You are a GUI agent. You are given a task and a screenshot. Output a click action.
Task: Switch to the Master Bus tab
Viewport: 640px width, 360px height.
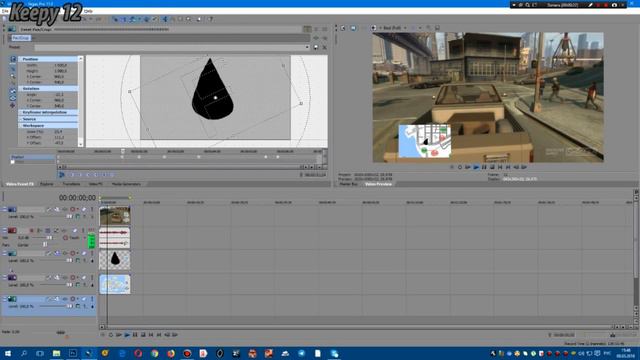click(x=349, y=184)
